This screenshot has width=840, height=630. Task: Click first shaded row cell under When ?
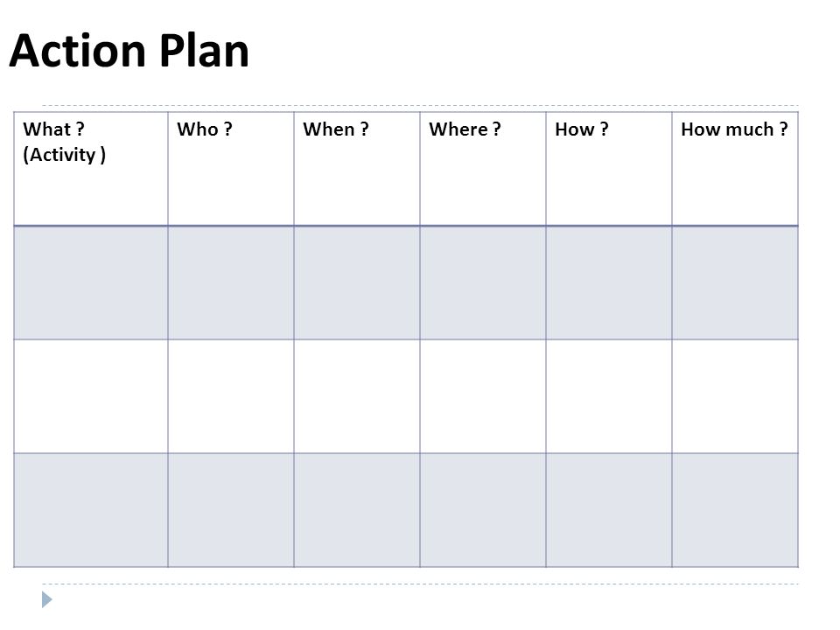(357, 283)
